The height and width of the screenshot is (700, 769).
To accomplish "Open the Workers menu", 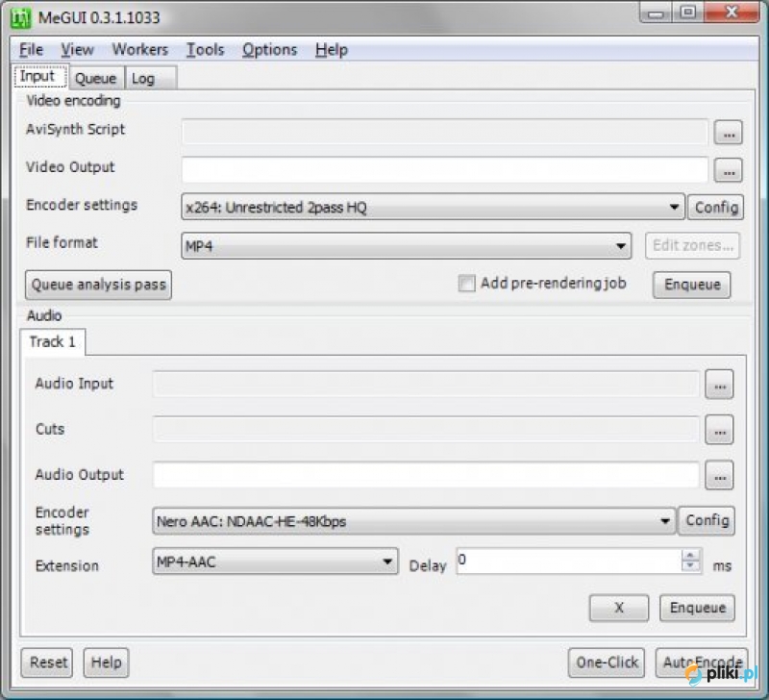I will [x=139, y=50].
